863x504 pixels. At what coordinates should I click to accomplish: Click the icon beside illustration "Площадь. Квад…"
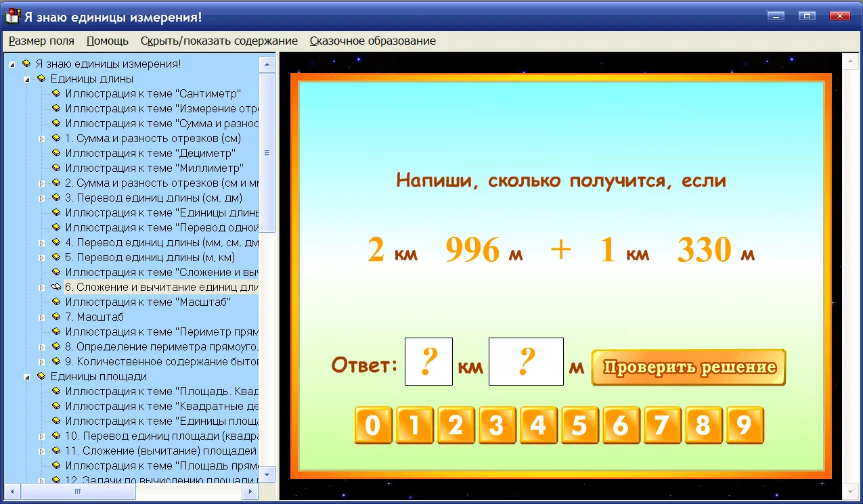click(56, 391)
